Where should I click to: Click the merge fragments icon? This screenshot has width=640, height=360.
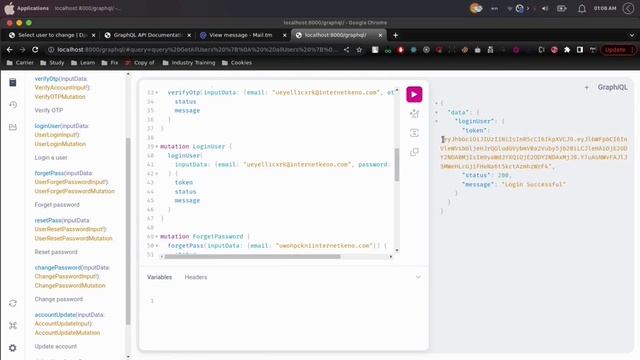[x=414, y=133]
